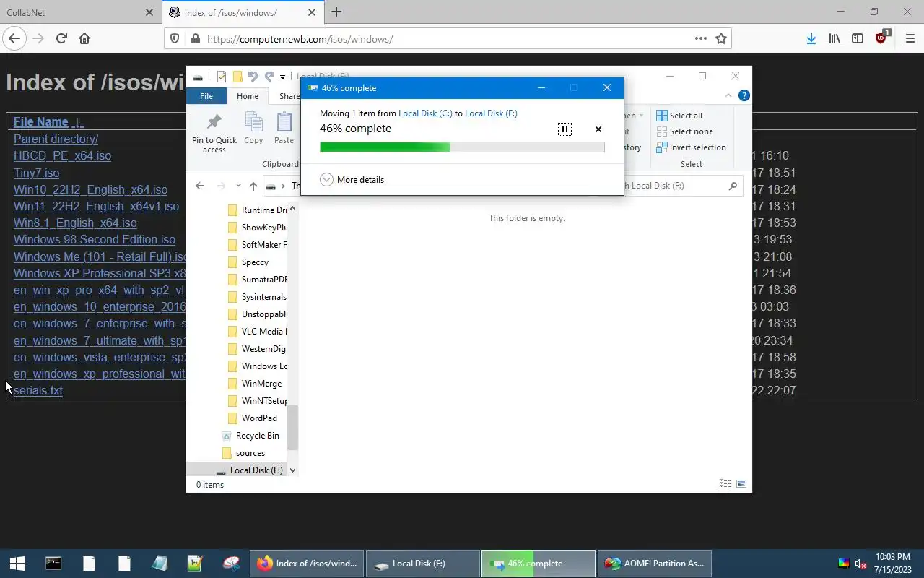Open the browser hamburger menu
Screen dimensions: 924x578
pyautogui.click(x=910, y=39)
